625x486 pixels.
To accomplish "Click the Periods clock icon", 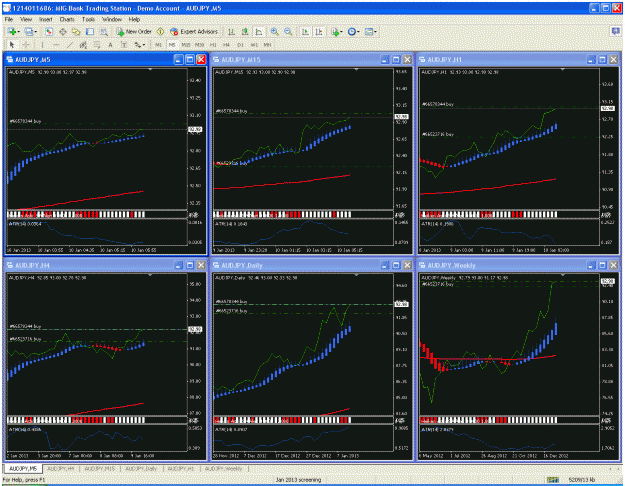I will [352, 31].
